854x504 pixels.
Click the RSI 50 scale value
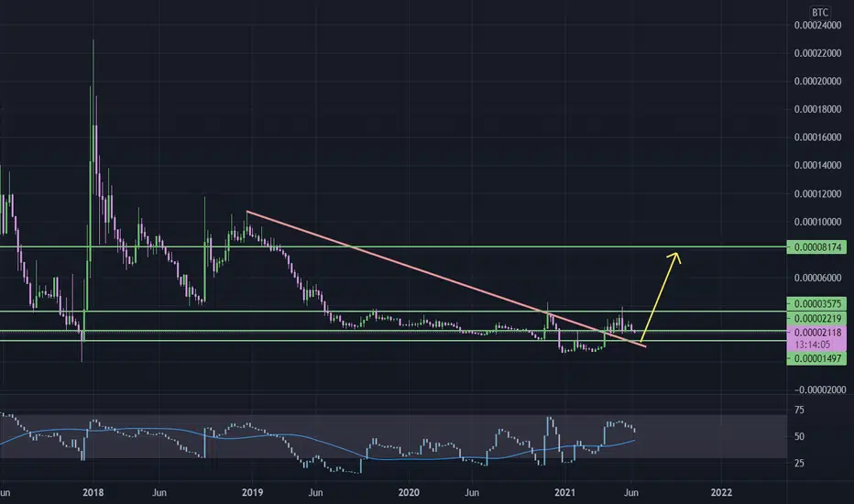799,437
